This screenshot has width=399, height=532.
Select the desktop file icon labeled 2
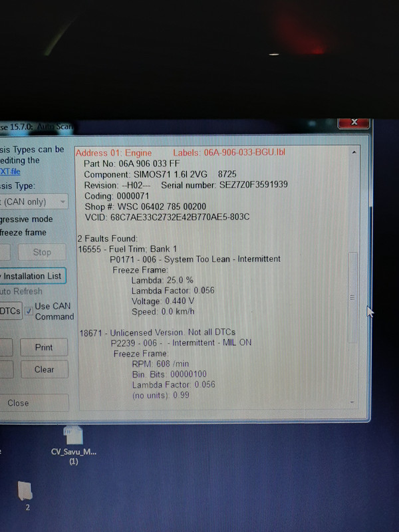(25, 495)
